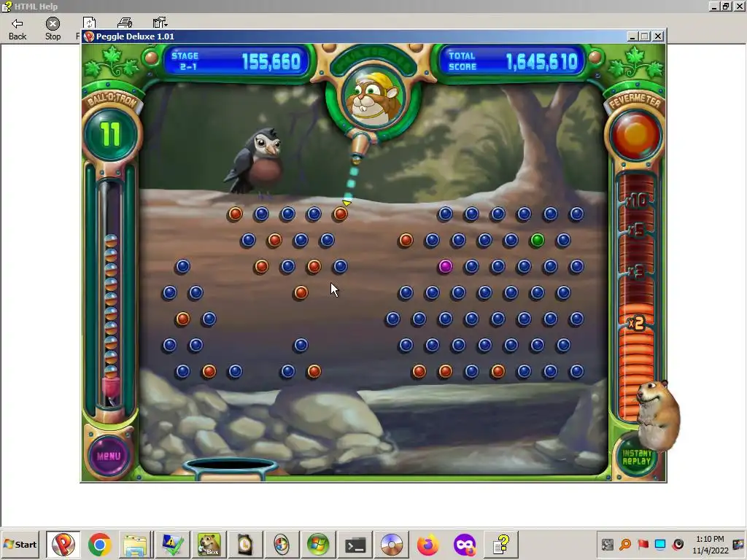Click the remaining balls tube in the Ball-O-Tron

[x=111, y=295]
